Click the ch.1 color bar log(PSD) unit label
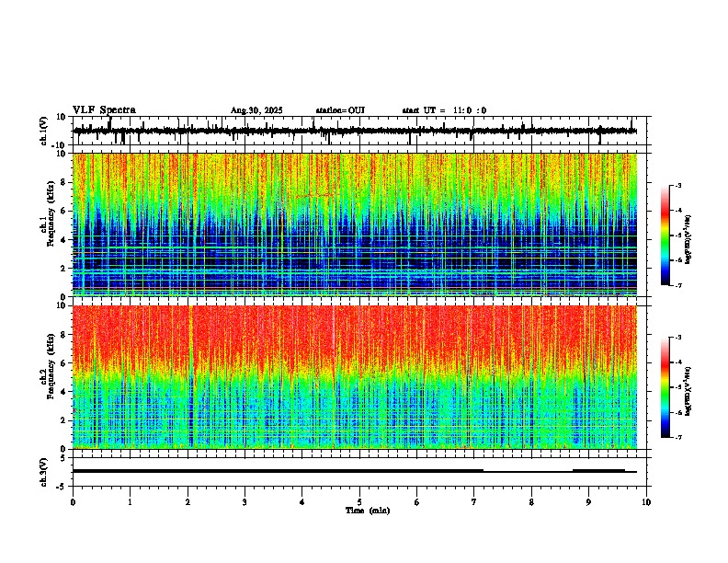The width and height of the screenshot is (728, 563). point(688,240)
